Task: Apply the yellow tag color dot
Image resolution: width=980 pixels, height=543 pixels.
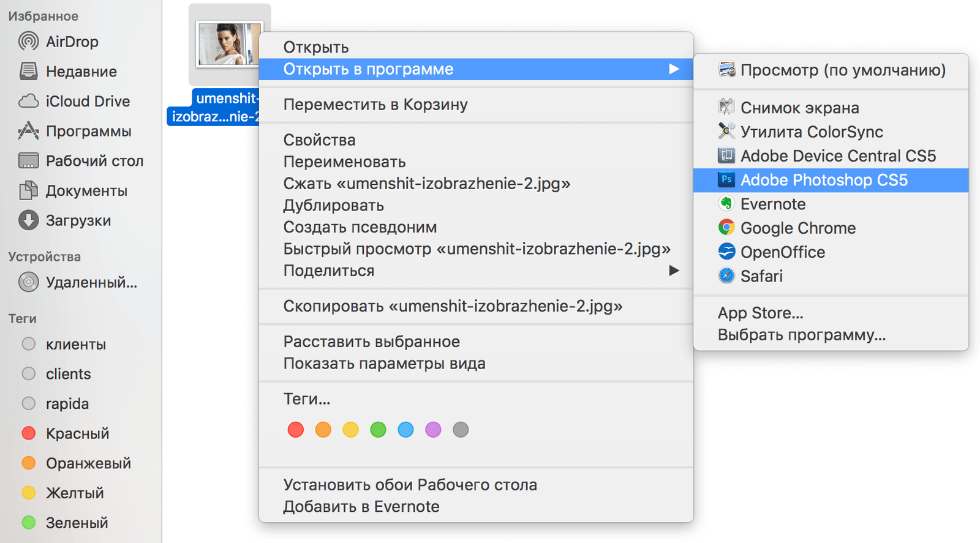Action: click(x=351, y=430)
